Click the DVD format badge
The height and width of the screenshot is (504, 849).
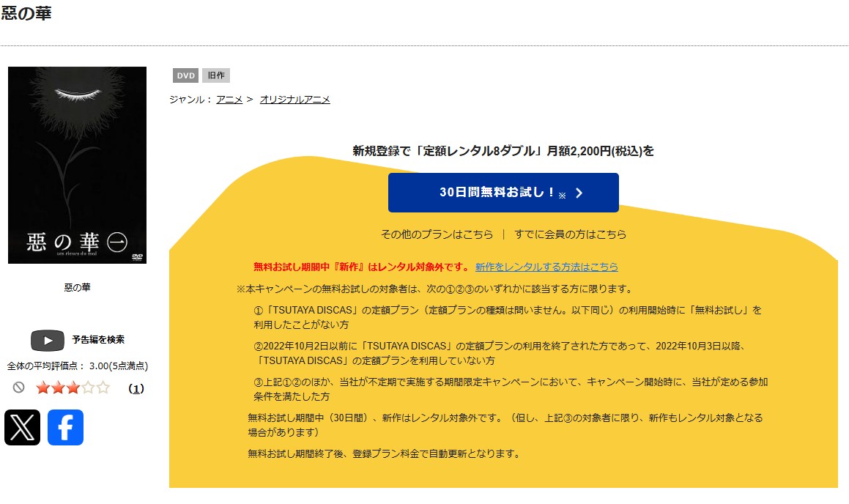(185, 75)
